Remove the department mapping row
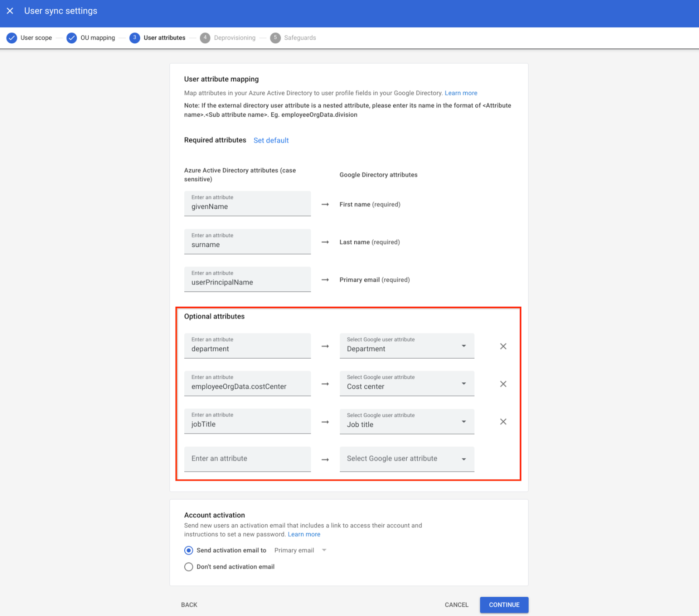This screenshot has width=699, height=616. click(503, 346)
